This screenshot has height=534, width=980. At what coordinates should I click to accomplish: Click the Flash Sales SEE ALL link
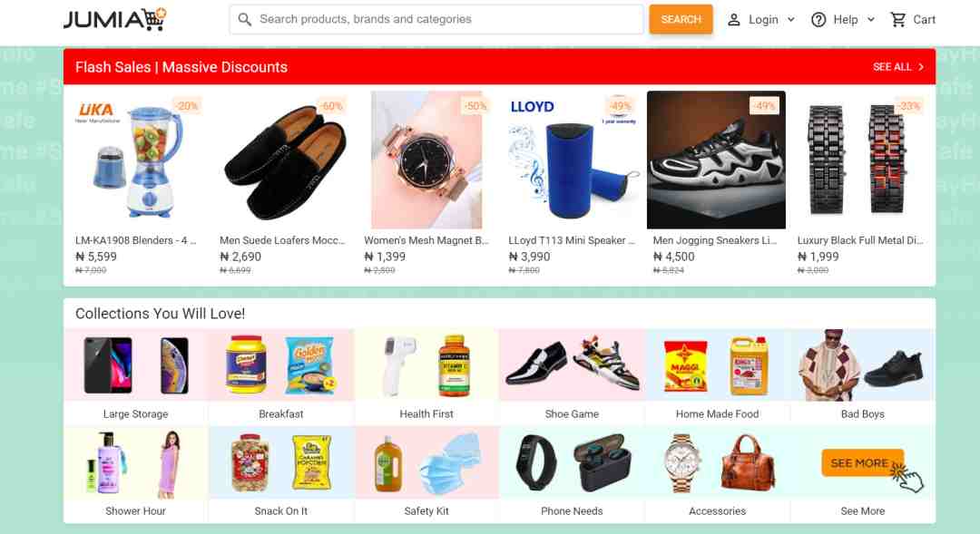tap(898, 67)
